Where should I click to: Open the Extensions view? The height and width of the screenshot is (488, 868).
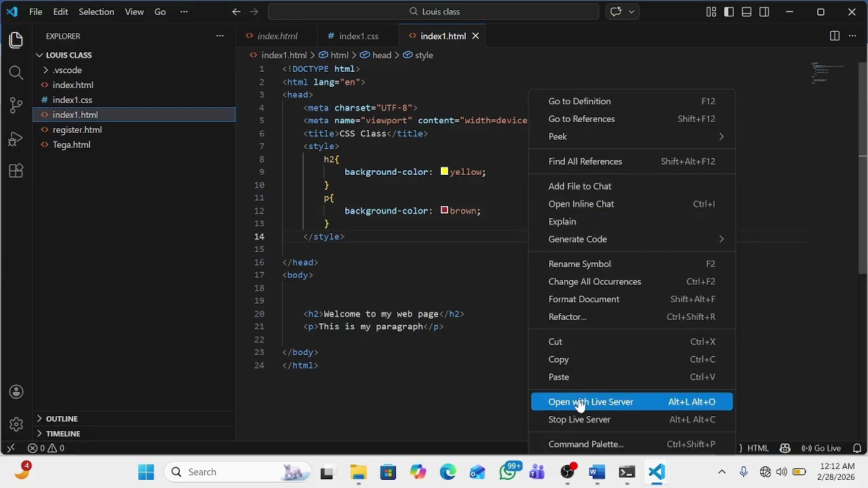coord(16,171)
